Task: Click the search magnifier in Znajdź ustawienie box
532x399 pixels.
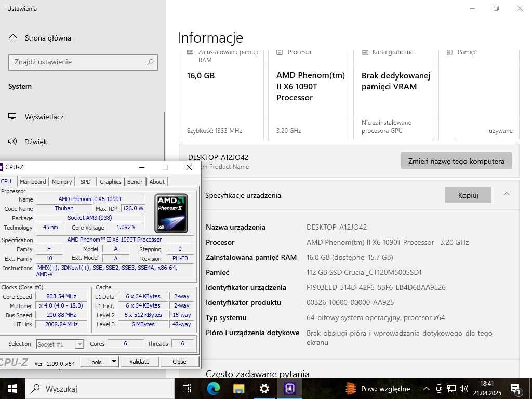Action: (150, 62)
